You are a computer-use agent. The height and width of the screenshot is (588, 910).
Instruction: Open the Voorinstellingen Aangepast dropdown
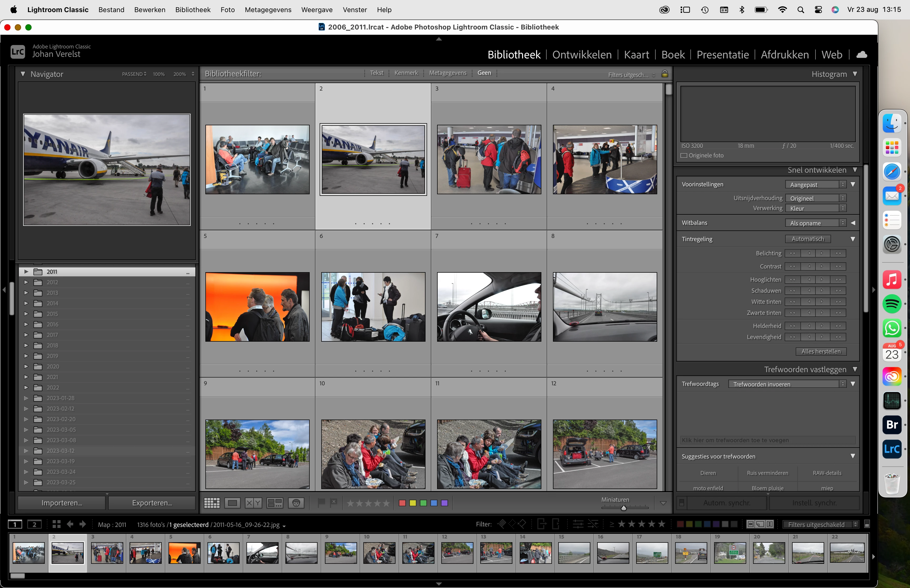coord(816,185)
